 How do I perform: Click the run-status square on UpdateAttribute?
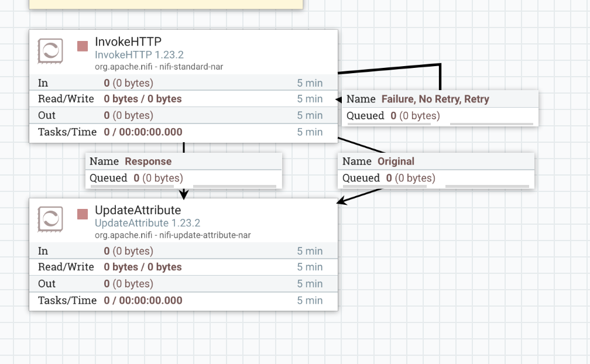(82, 215)
